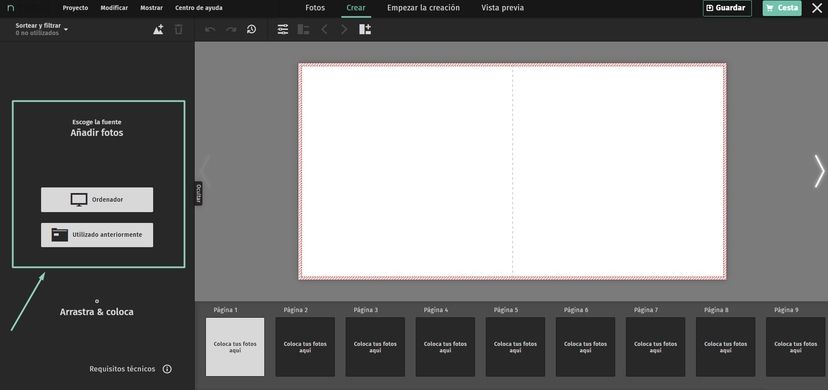Image resolution: width=828 pixels, height=390 pixels.
Task: Click the trash delete icon
Action: coord(178,30)
